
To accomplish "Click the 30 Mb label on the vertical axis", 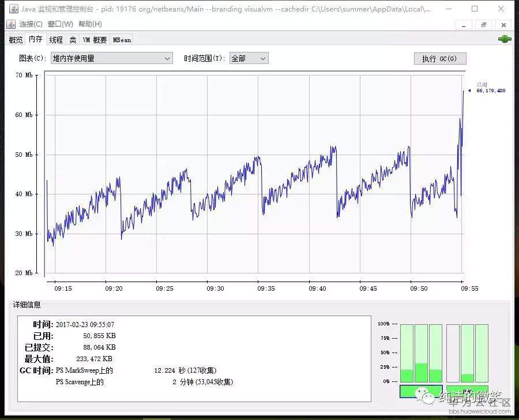I will click(24, 234).
